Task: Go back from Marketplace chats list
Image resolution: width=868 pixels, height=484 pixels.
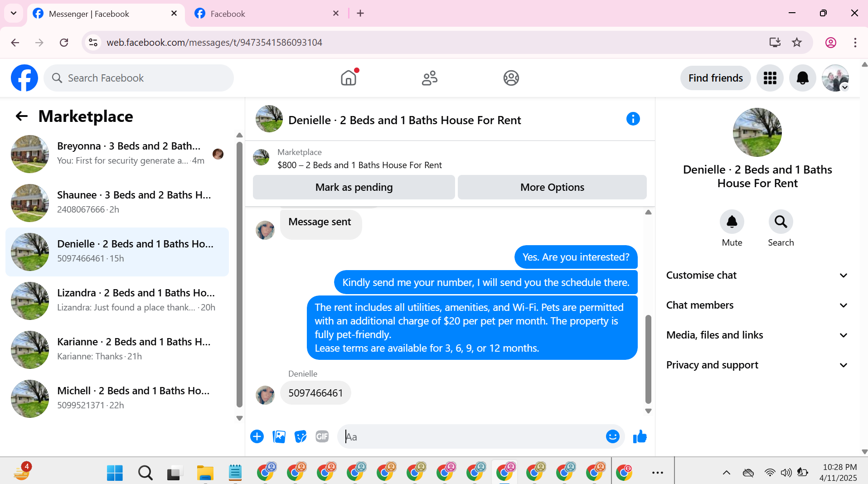Action: [21, 116]
